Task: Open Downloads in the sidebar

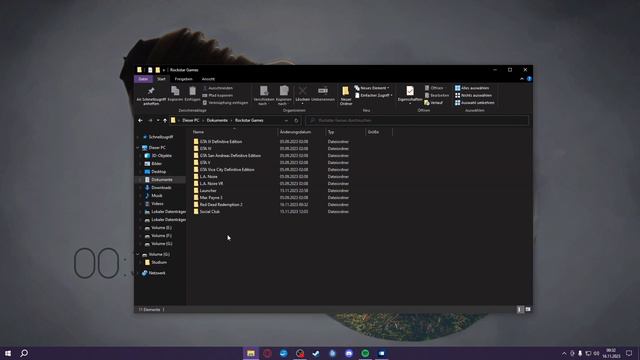Action: tap(161, 187)
